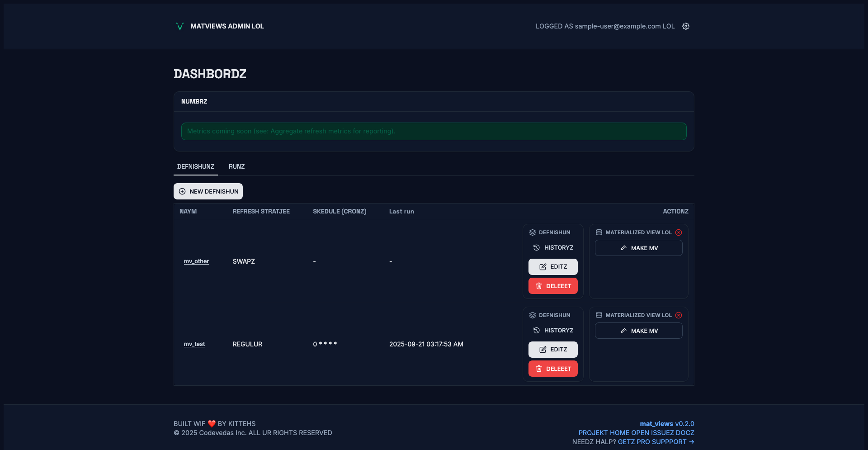
Task: Follow the GETZ PRO SUPPPORT link
Action: 656,442
